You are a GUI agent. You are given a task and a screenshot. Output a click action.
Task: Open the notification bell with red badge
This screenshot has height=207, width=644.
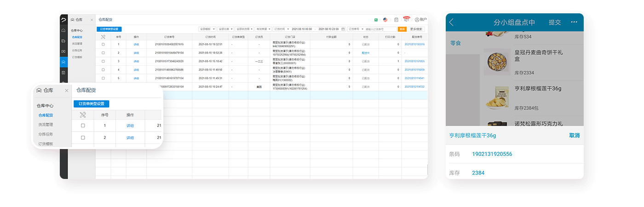coord(406,19)
